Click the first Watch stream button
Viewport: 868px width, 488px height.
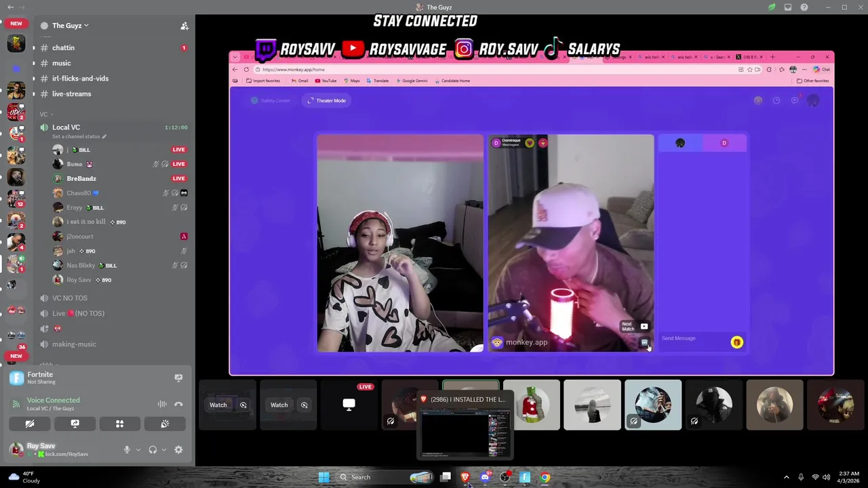(x=218, y=405)
